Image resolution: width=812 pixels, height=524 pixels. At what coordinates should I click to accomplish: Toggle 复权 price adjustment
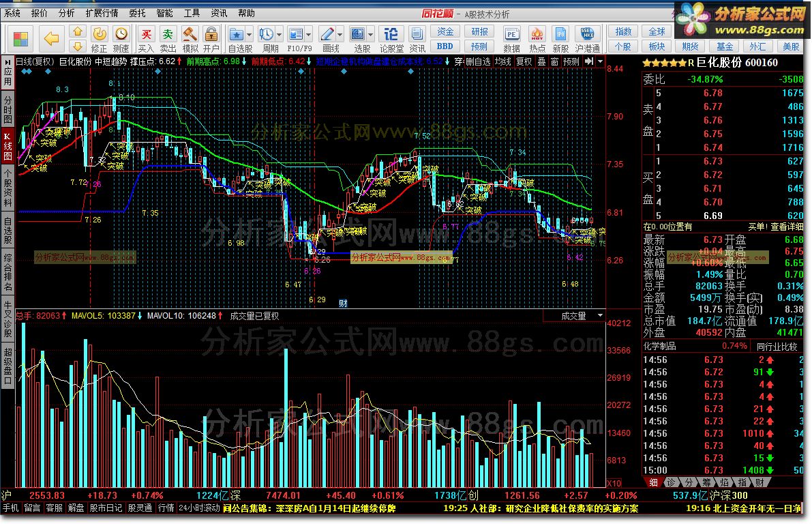[524, 61]
